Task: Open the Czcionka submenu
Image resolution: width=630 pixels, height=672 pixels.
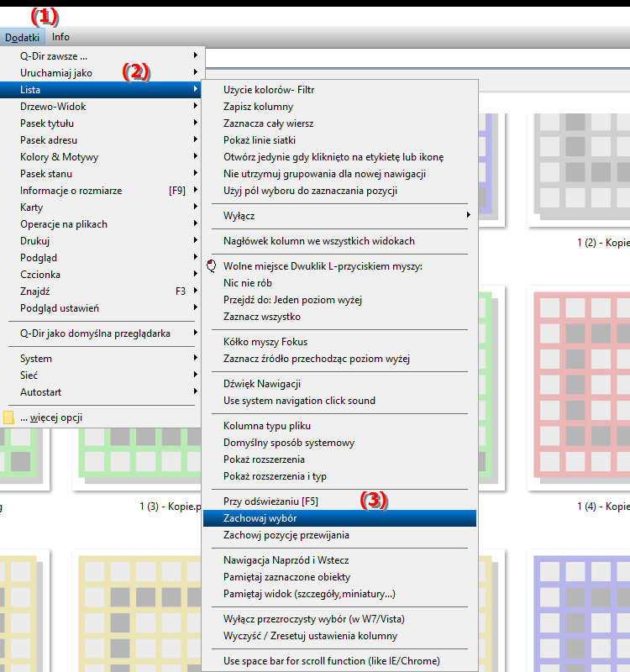Action: coord(102,275)
